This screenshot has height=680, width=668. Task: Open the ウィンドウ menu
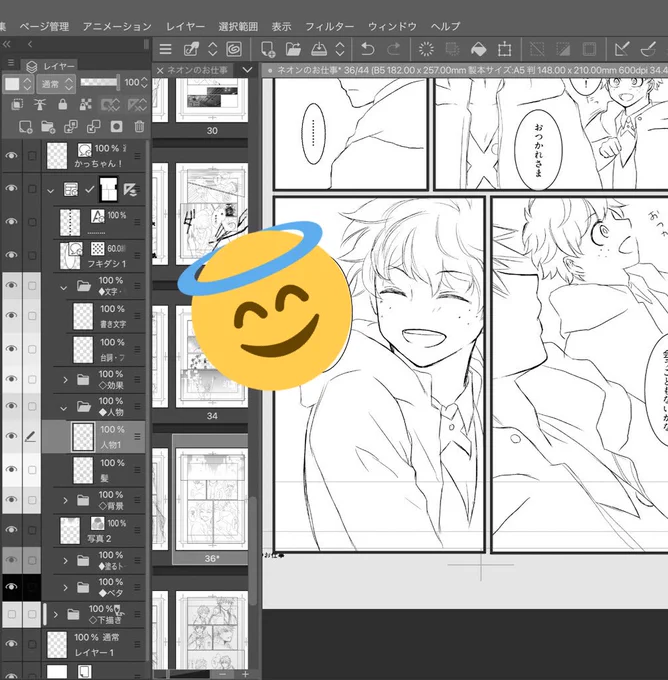392,26
